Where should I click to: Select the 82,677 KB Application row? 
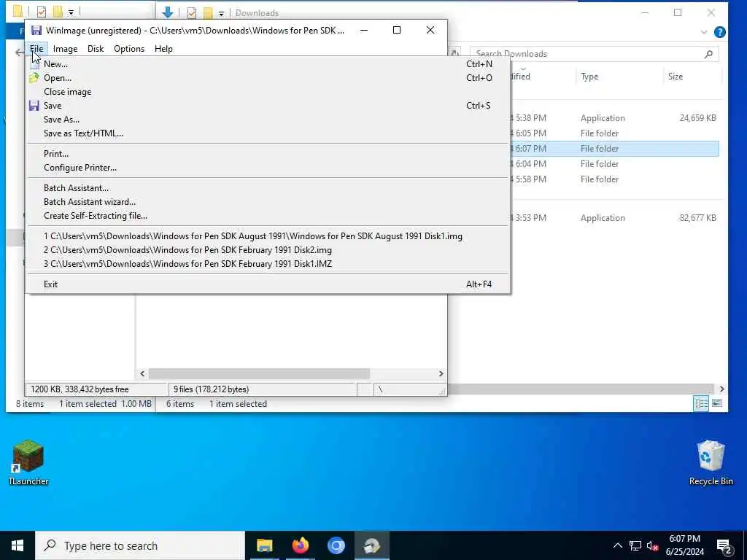point(614,217)
